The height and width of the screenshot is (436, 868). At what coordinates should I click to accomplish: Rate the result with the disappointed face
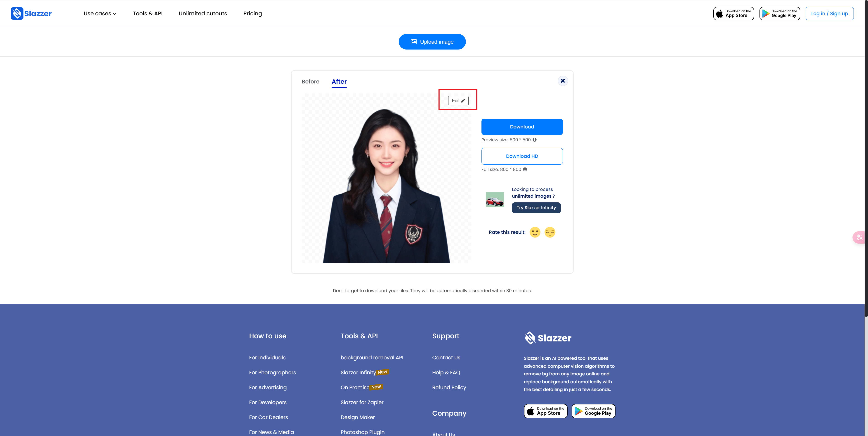(550, 232)
